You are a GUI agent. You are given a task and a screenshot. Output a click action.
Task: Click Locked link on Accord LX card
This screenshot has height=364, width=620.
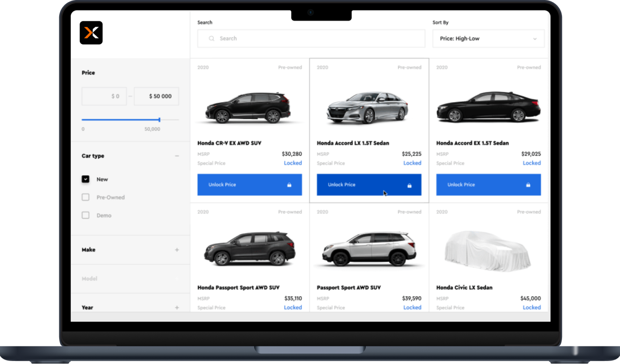(412, 163)
